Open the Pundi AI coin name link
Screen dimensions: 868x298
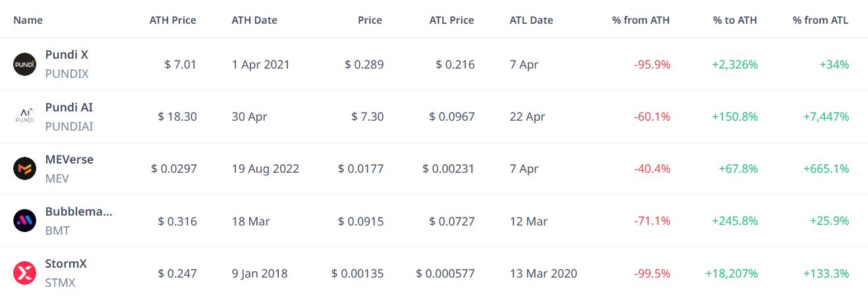point(69,107)
